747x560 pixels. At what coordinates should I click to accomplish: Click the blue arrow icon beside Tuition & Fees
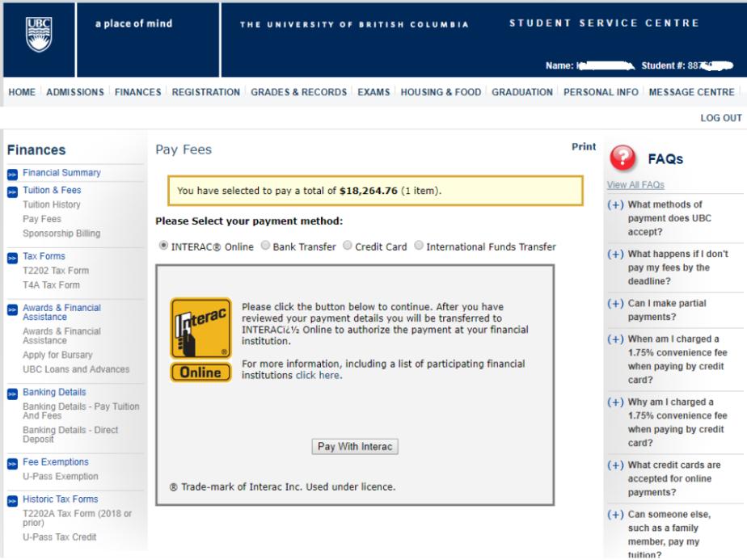click(x=12, y=192)
